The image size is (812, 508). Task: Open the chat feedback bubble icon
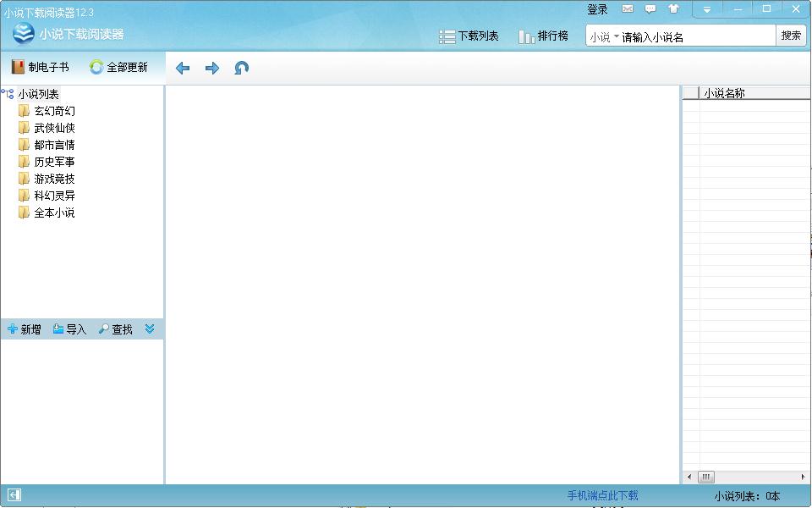(x=650, y=9)
